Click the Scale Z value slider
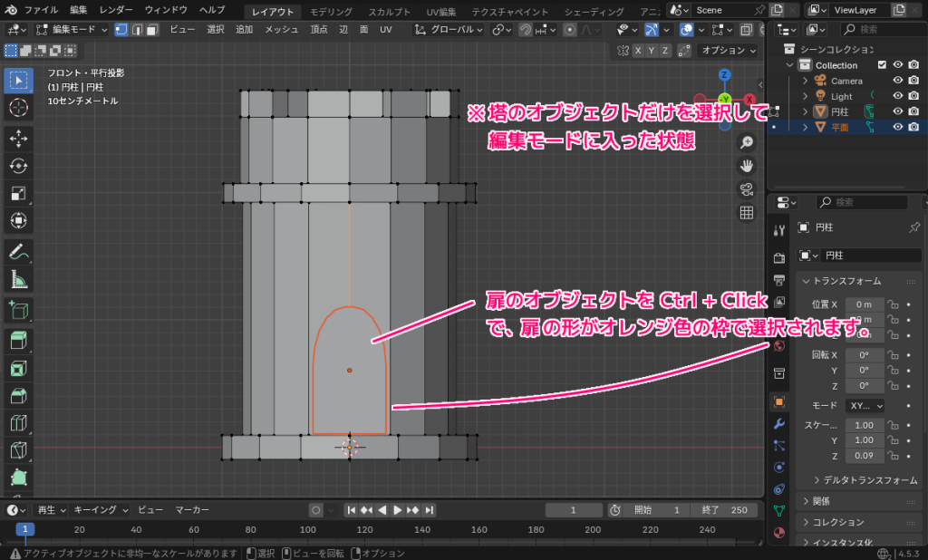 point(864,455)
